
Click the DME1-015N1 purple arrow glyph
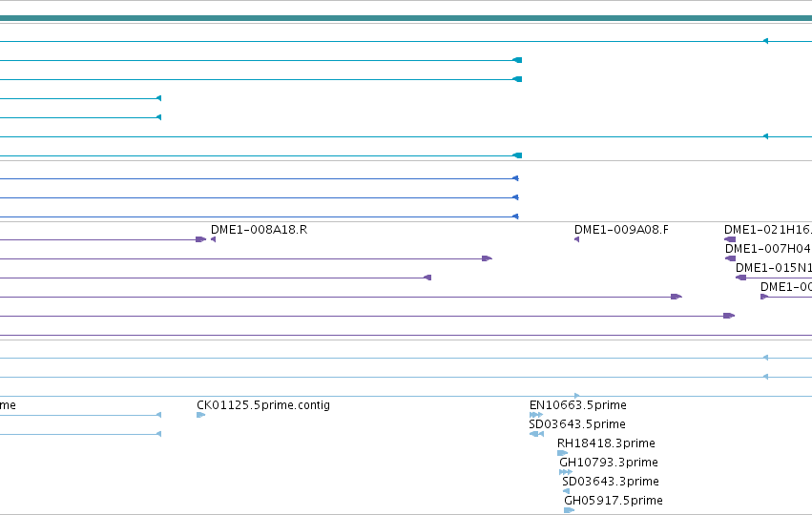[x=741, y=278]
